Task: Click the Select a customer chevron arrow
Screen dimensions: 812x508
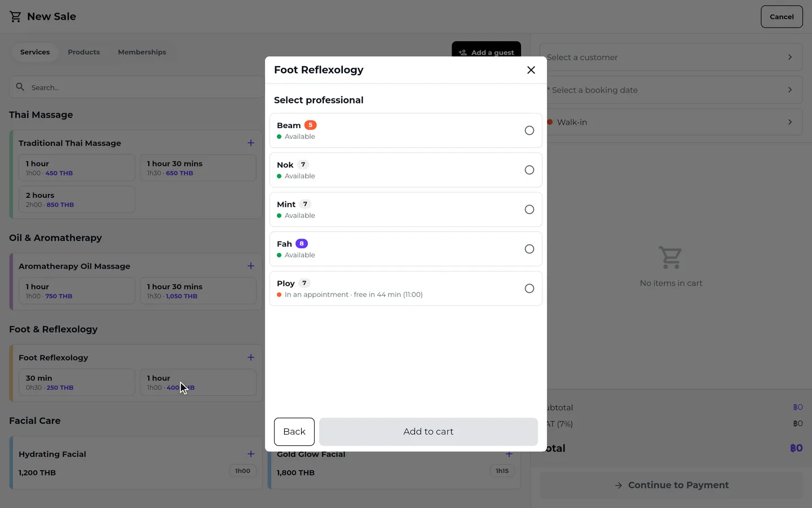Action: (790, 57)
